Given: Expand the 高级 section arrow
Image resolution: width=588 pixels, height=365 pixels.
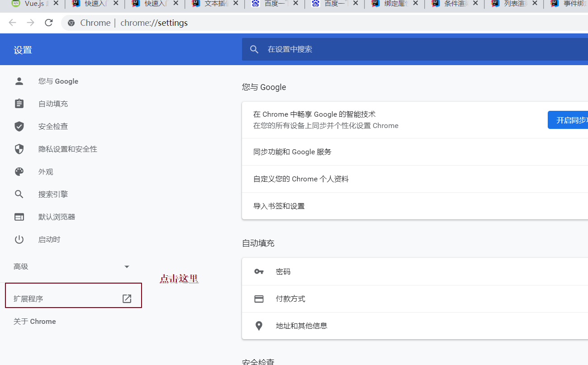Looking at the screenshot, I should click(127, 267).
